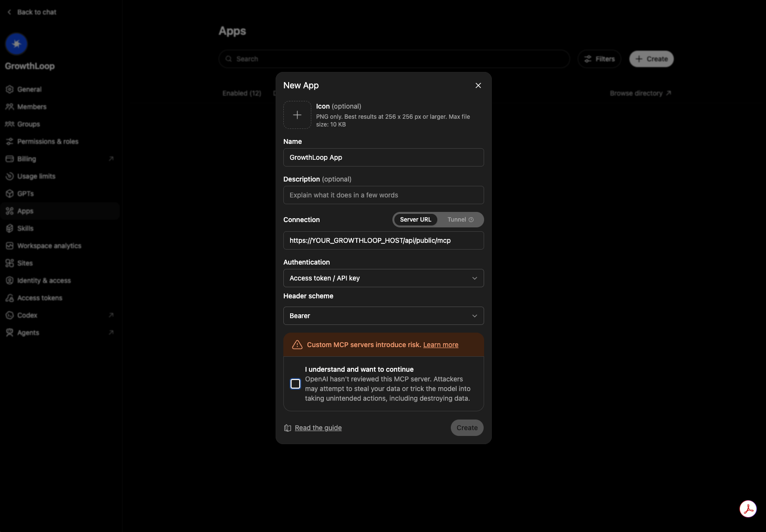This screenshot has width=766, height=532.
Task: Close the New App dialog
Action: coord(478,85)
